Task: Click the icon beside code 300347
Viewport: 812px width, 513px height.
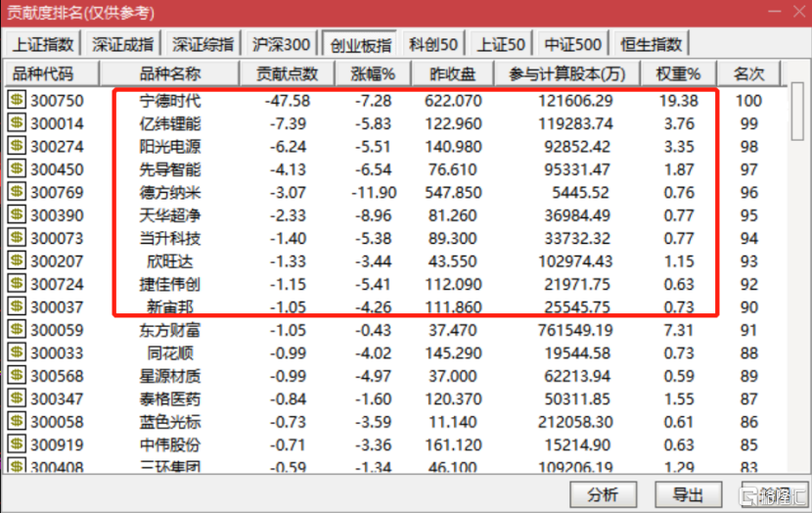Action: coord(17,397)
